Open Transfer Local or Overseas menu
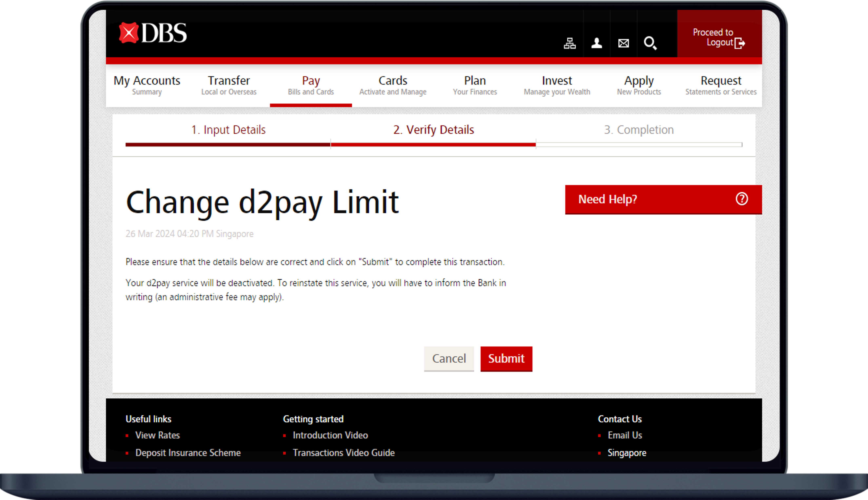 pos(229,85)
